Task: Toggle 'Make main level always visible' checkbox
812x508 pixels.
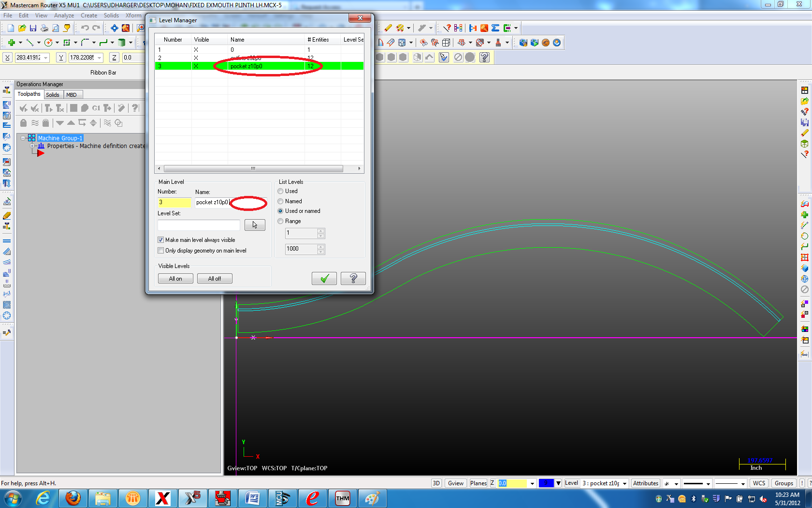Action: (x=161, y=240)
